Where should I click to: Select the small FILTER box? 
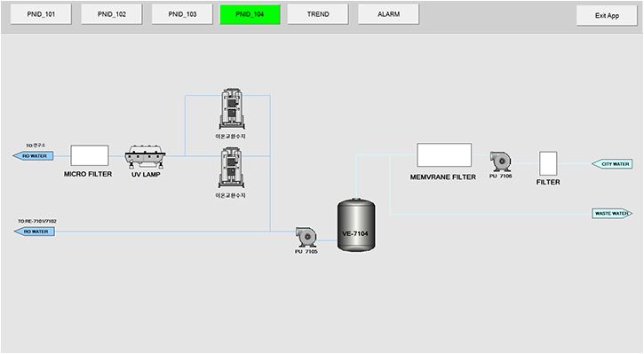tap(548, 163)
